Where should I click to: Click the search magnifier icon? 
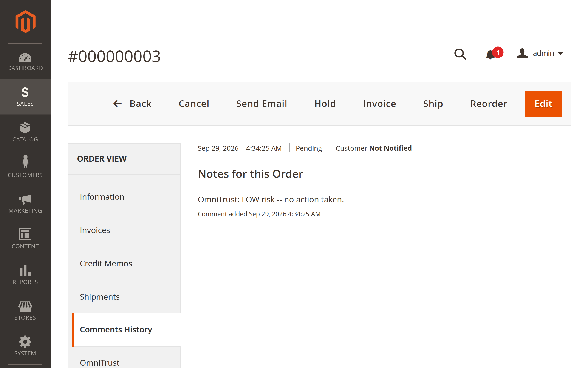point(460,54)
